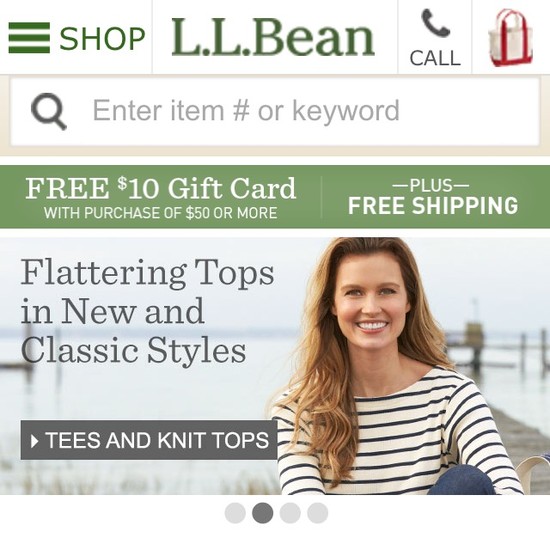Click the magnifying glass search icon
This screenshot has width=550, height=550.
[x=48, y=111]
